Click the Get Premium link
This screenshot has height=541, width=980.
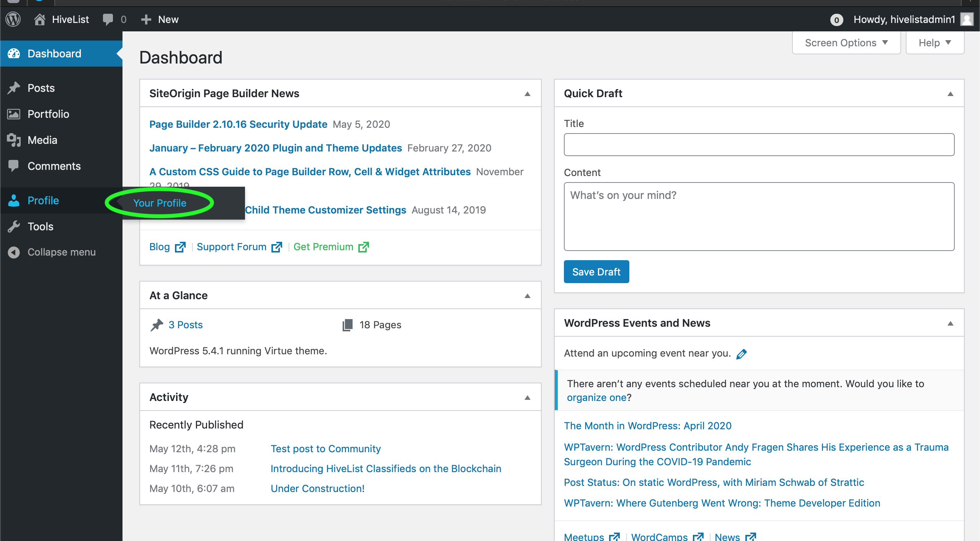click(x=323, y=247)
